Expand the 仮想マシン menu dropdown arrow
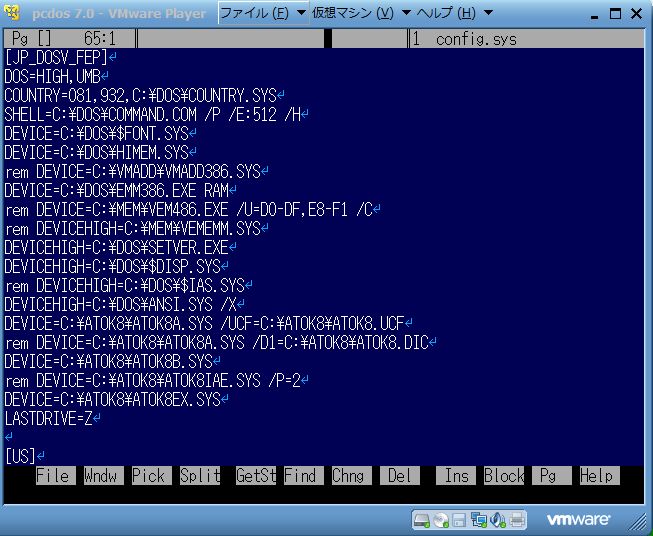The image size is (653, 536). coord(406,13)
